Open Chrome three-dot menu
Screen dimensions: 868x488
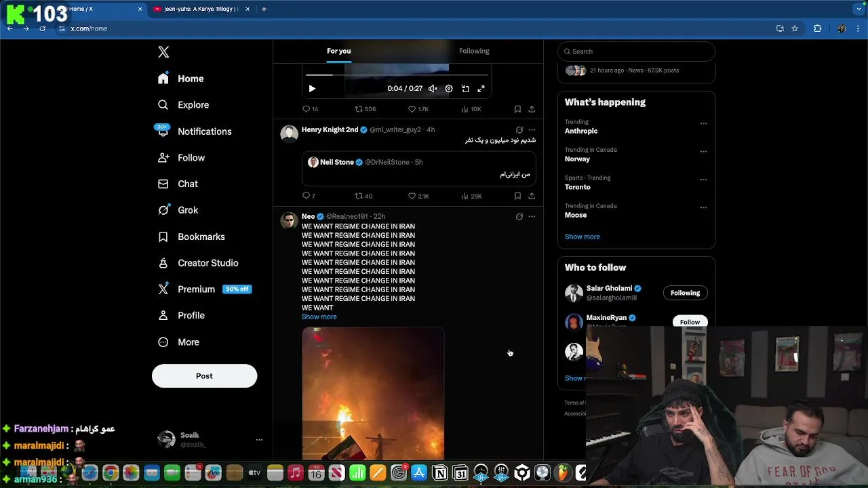[859, 28]
